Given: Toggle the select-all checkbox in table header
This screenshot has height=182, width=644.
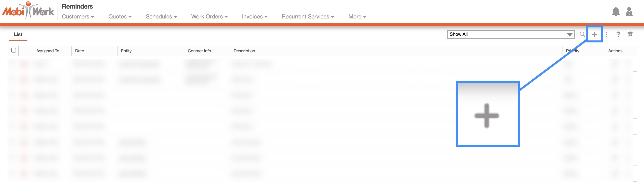Looking at the screenshot, I should (x=14, y=50).
